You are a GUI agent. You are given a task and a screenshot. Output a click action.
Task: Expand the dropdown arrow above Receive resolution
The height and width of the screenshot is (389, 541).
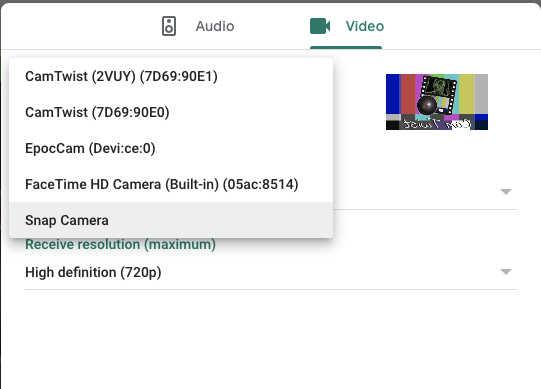pyautogui.click(x=506, y=192)
